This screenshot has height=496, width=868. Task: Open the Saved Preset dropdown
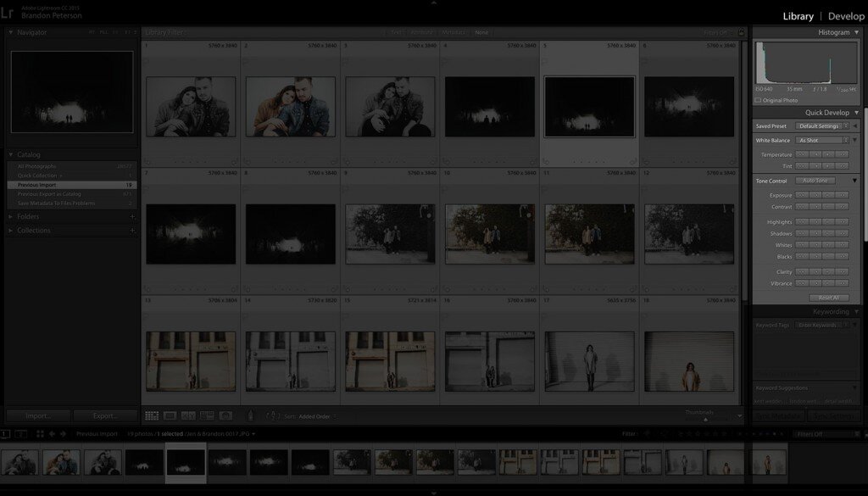coord(822,126)
